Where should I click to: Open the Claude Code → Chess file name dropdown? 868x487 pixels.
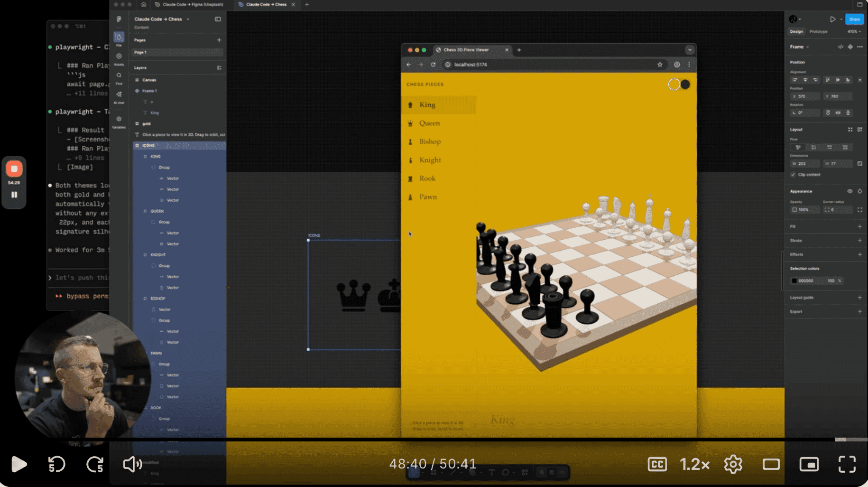188,19
